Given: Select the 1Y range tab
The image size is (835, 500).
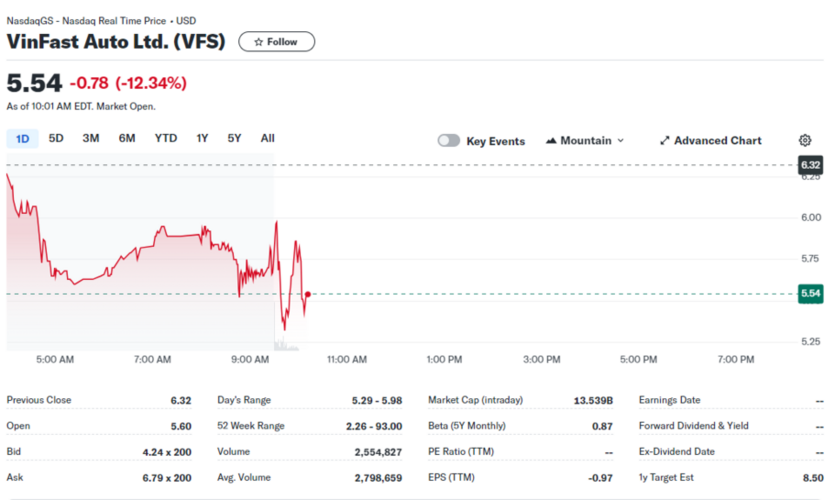Looking at the screenshot, I should pos(202,138).
